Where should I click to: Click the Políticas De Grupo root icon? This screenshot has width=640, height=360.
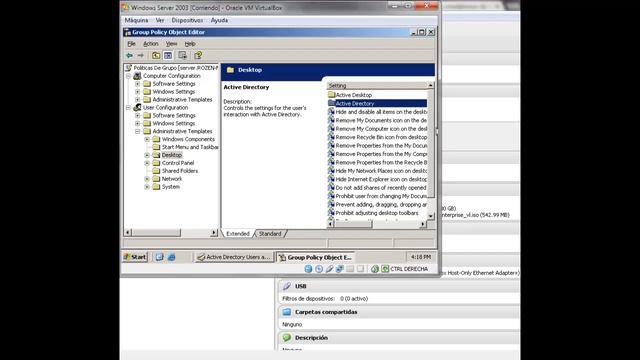pos(129,68)
